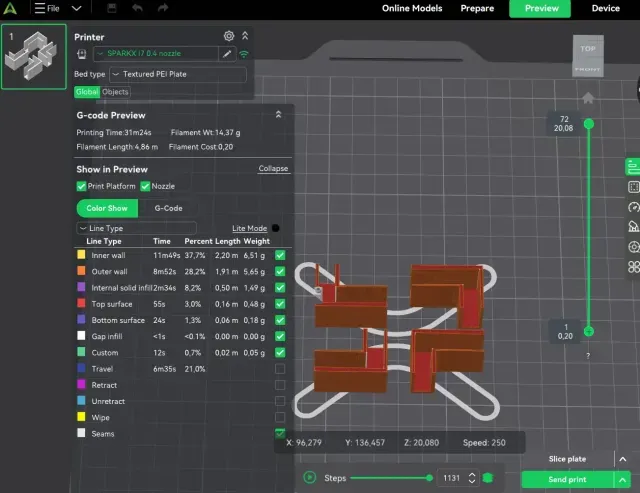Image resolution: width=640 pixels, height=493 pixels.
Task: Open the File hamburger menu
Action: 47,8
